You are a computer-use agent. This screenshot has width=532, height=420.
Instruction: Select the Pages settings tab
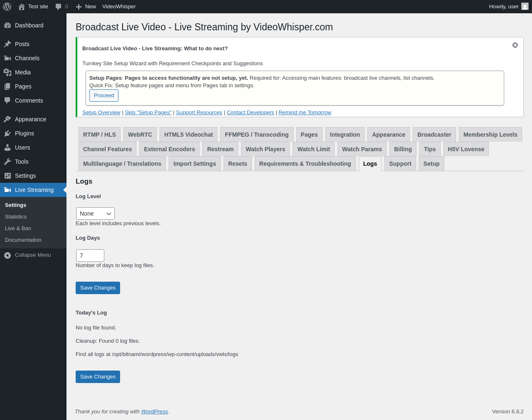click(x=309, y=135)
